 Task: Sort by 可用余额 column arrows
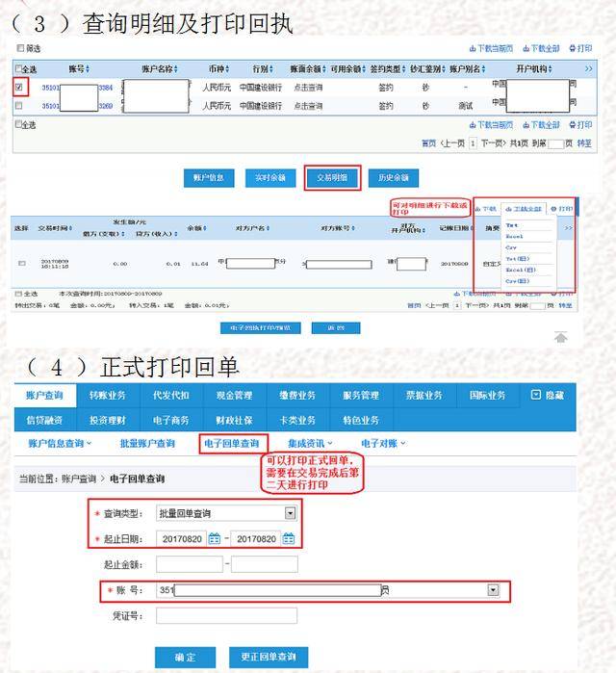364,68
